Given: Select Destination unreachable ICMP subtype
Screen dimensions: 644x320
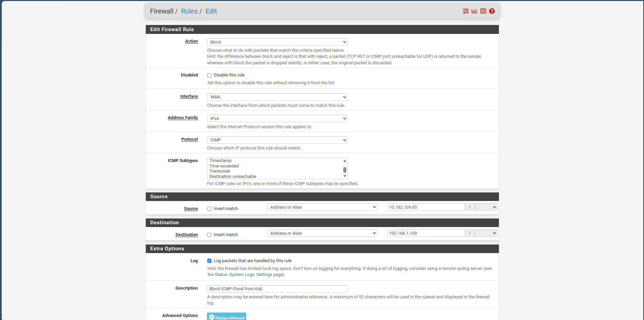Looking at the screenshot, I should click(x=233, y=177).
